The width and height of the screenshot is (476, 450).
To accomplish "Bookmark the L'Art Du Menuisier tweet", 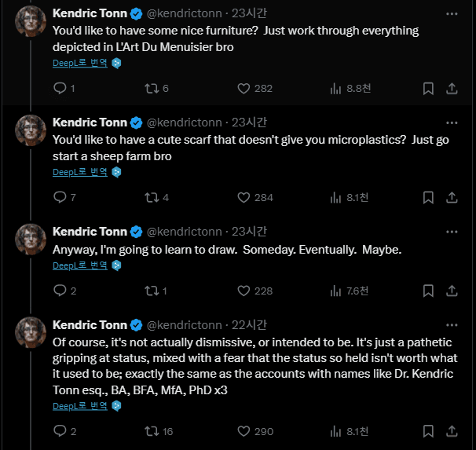I will (428, 89).
